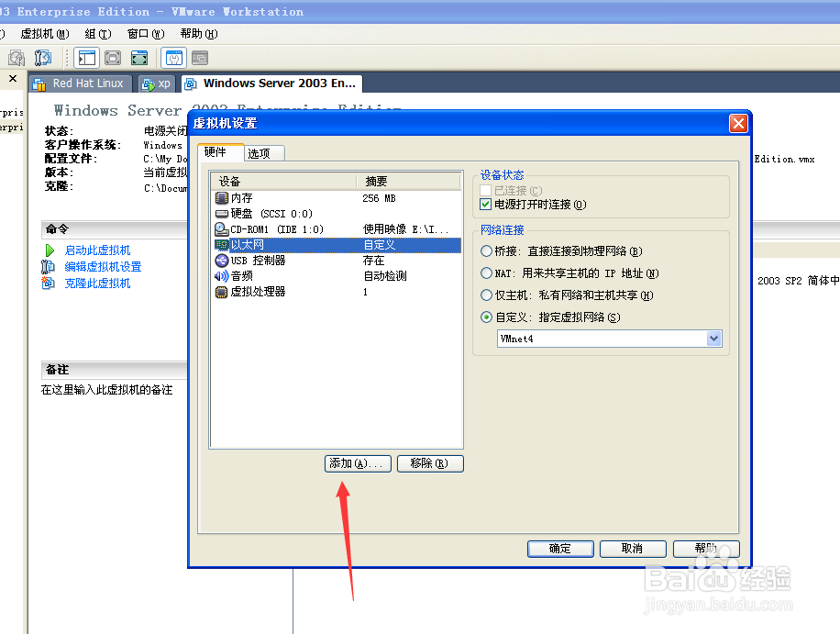Click the clone machine icon
Screen dimensions: 840x634
click(49, 283)
